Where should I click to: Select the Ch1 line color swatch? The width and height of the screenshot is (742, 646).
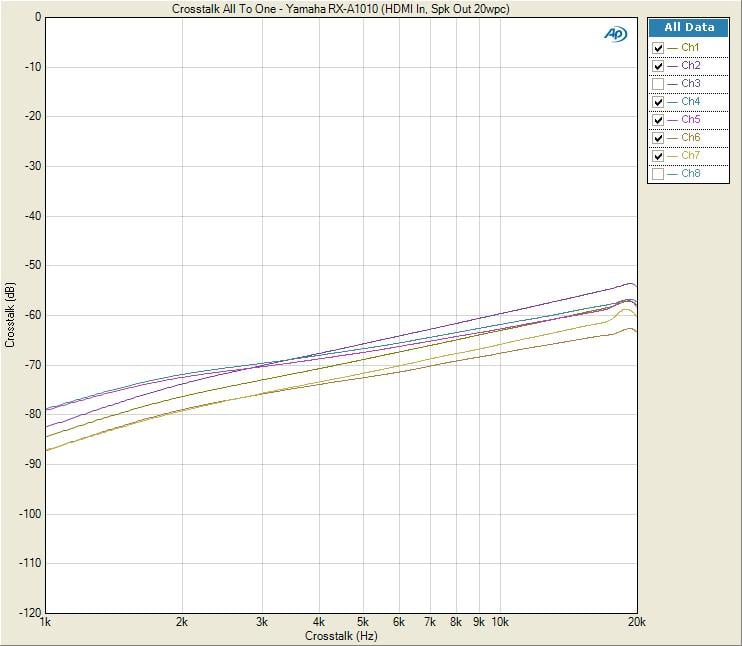point(672,48)
